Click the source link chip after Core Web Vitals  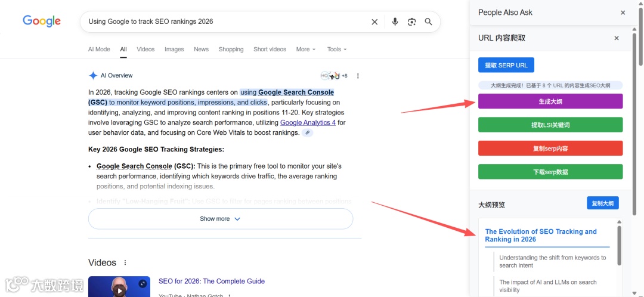pyautogui.click(x=307, y=132)
